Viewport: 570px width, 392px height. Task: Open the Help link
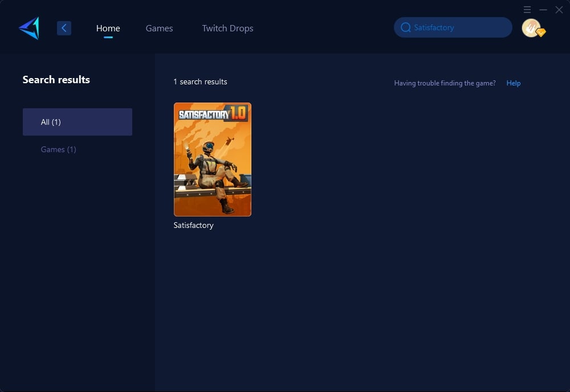(x=514, y=83)
